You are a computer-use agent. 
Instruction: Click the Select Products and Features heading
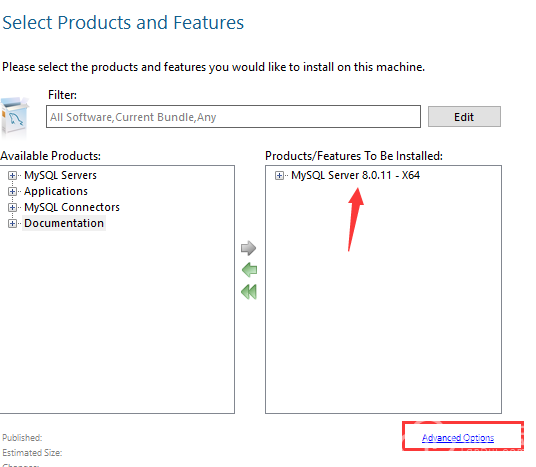pyautogui.click(x=123, y=23)
